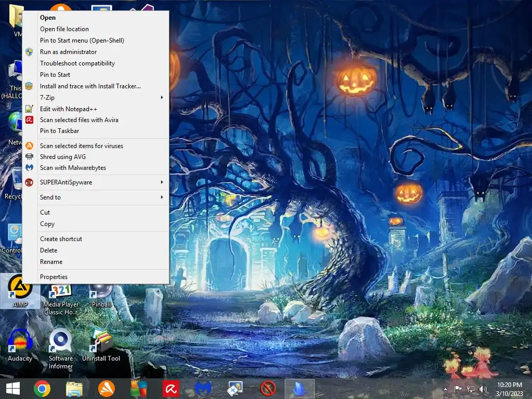Image resolution: width=532 pixels, height=399 pixels.
Task: Select the Software Informer desktop shortcut
Action: pyautogui.click(x=61, y=349)
